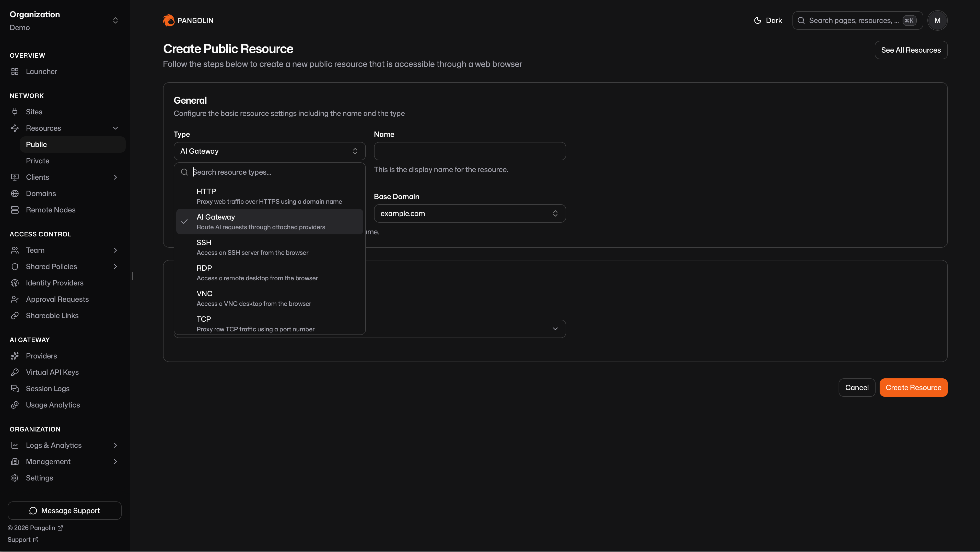Focus the Search pages, resources field
The width and height of the screenshot is (980, 552).
click(x=857, y=20)
